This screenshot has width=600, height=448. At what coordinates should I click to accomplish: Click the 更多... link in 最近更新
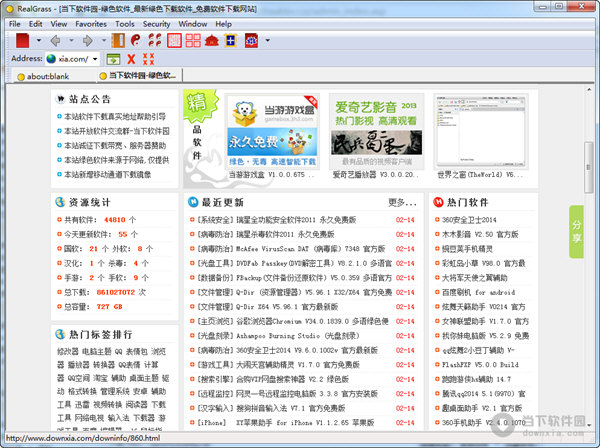point(402,202)
